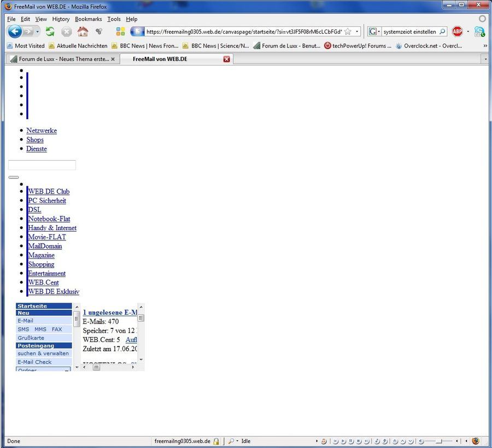492x448 pixels.
Task: Click the lock icon in the status bar
Action: [216, 441]
